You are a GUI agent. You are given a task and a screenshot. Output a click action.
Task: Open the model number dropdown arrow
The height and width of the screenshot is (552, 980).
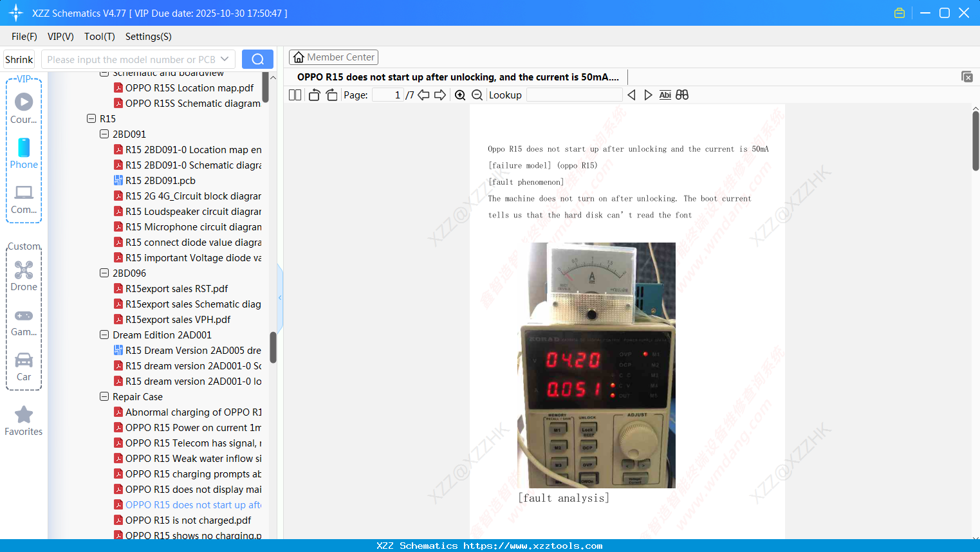(x=225, y=59)
